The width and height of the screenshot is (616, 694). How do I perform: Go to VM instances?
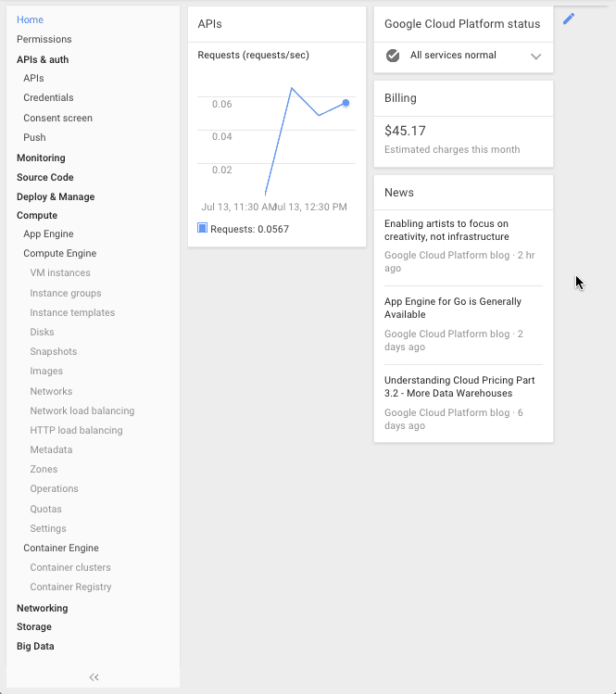(60, 273)
